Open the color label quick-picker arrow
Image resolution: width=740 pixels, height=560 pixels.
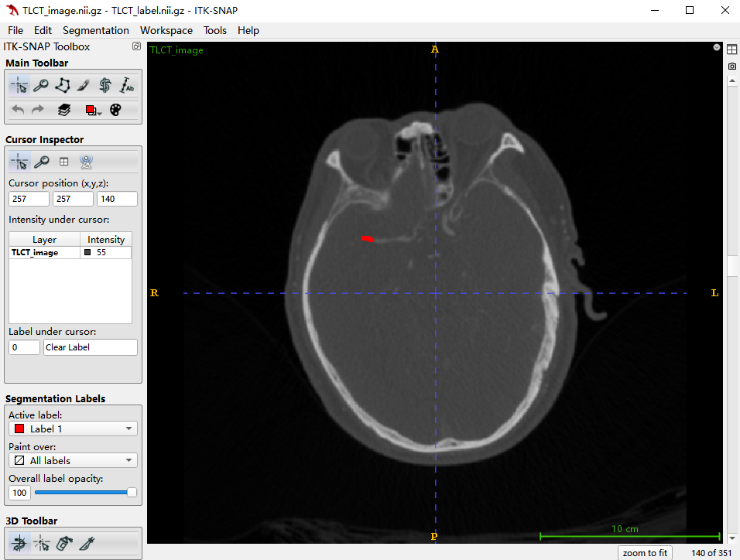pyautogui.click(x=100, y=112)
